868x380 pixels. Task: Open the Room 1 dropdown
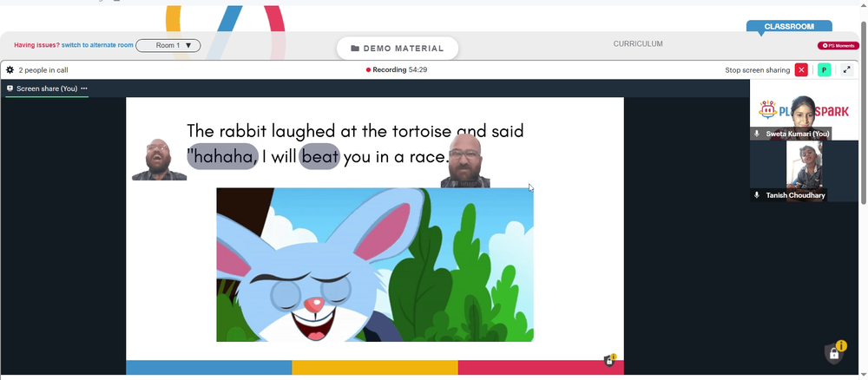pyautogui.click(x=168, y=45)
